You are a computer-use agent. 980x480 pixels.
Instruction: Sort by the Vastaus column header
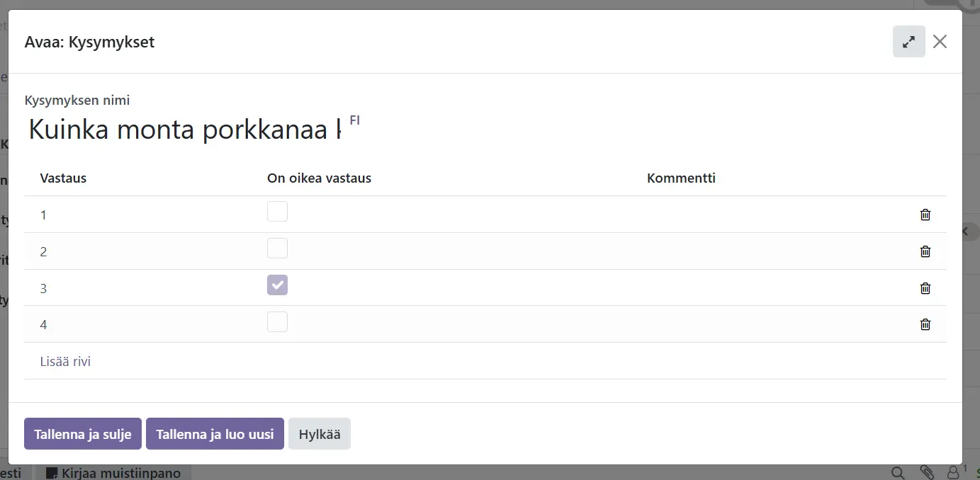[x=63, y=178]
